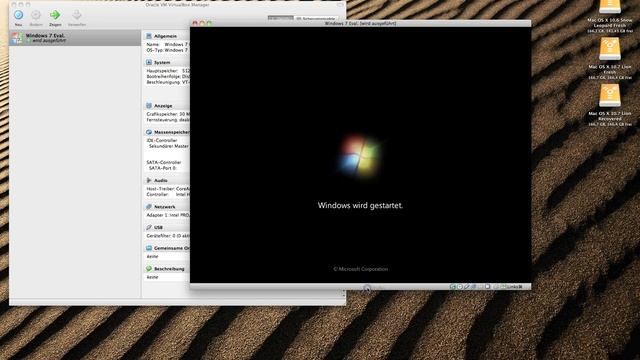640x360 pixels.
Task: Click the USB pen icon in VM status bar
Action: pos(467,287)
